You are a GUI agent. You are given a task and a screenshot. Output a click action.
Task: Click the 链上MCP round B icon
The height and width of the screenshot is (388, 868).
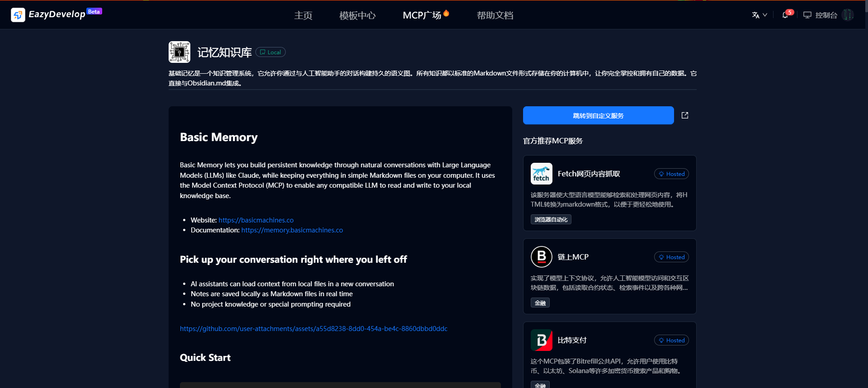541,257
